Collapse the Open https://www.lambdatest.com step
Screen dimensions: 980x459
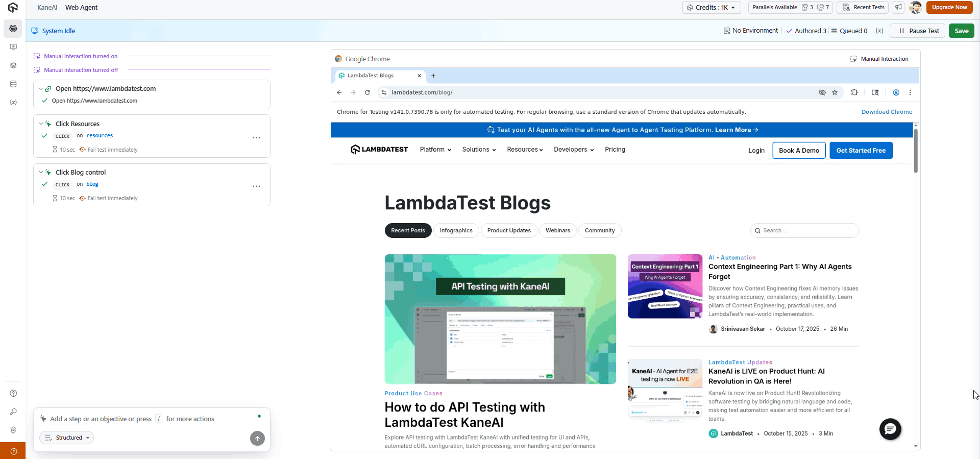tap(41, 89)
